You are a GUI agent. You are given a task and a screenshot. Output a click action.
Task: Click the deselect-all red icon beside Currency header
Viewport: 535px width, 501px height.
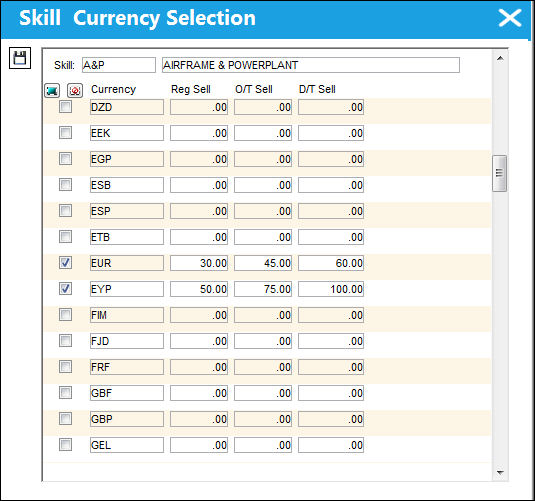[75, 90]
